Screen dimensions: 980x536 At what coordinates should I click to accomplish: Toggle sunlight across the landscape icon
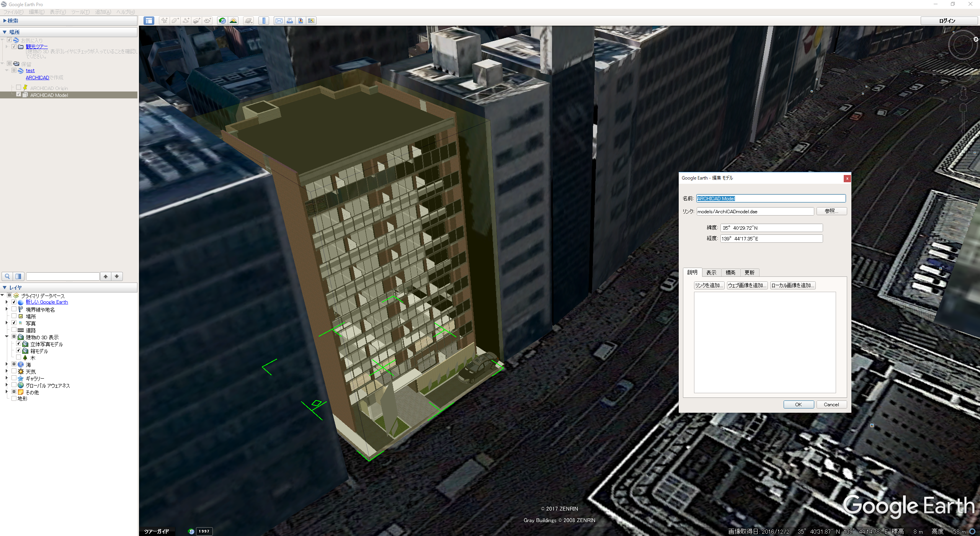[x=233, y=21]
